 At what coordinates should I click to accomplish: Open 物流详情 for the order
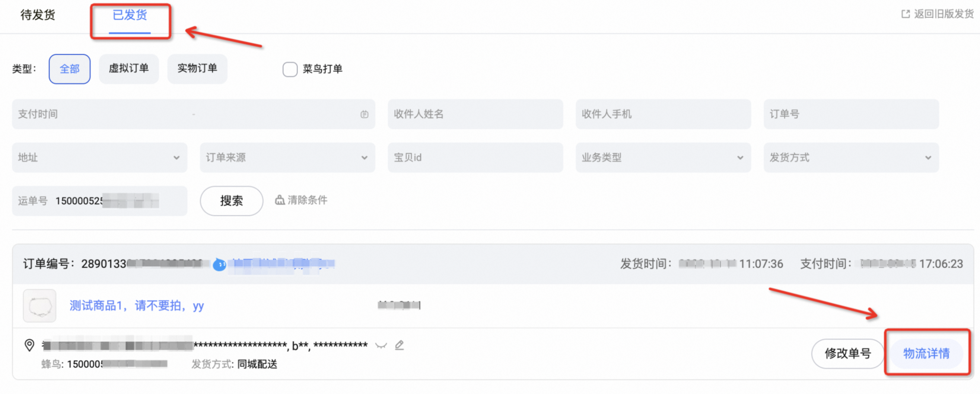926,354
